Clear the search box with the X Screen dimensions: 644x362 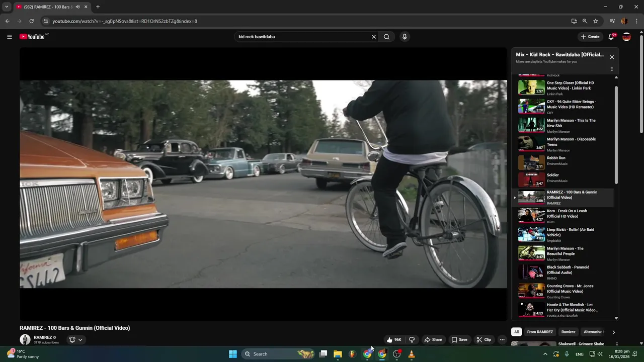pos(374,37)
